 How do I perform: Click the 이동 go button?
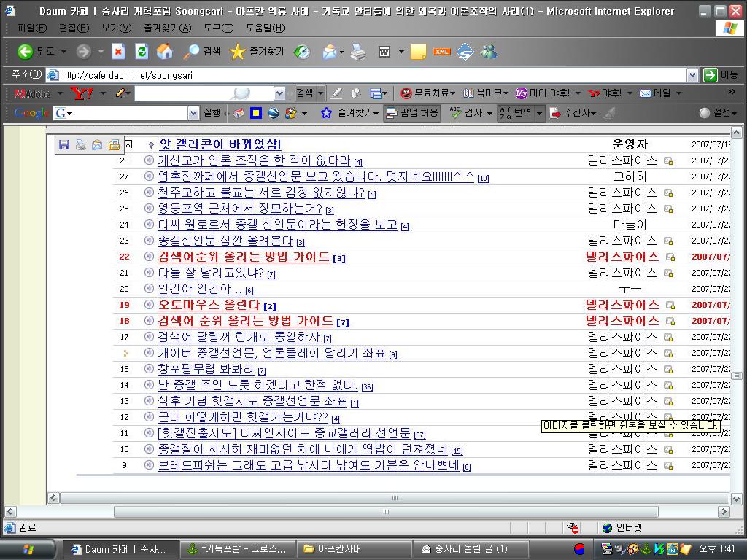click(720, 75)
